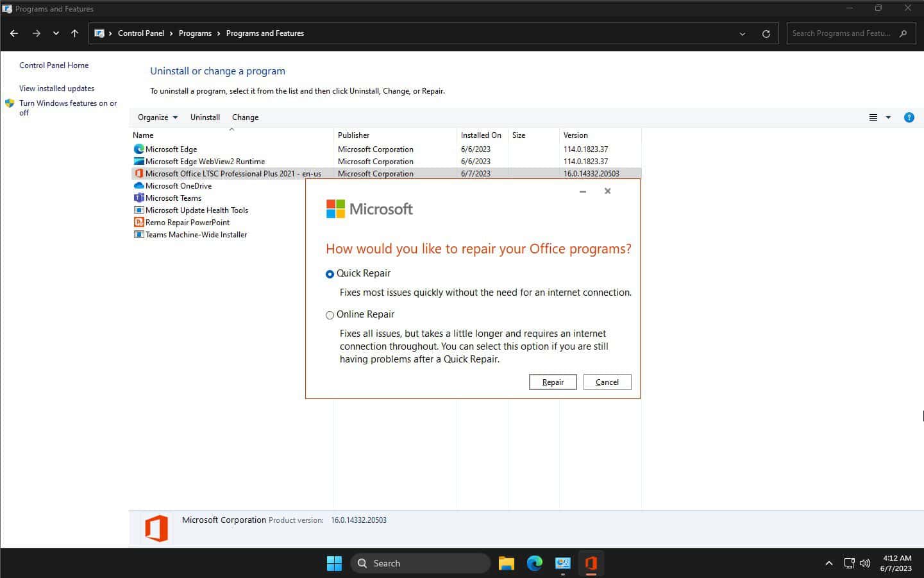Select the Microsoft Teams icon in the list
Image resolution: width=924 pixels, height=578 pixels.
pyautogui.click(x=139, y=198)
